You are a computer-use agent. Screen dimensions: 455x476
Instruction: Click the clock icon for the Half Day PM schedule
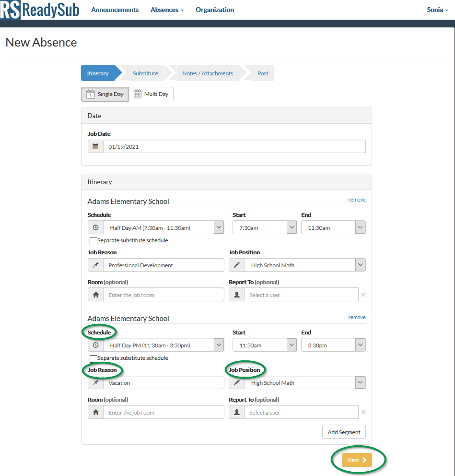[x=95, y=345]
